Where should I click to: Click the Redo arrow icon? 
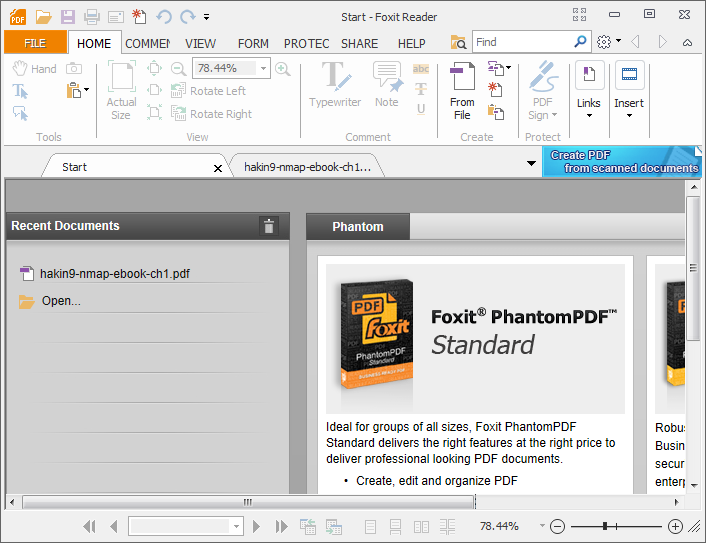pos(187,17)
